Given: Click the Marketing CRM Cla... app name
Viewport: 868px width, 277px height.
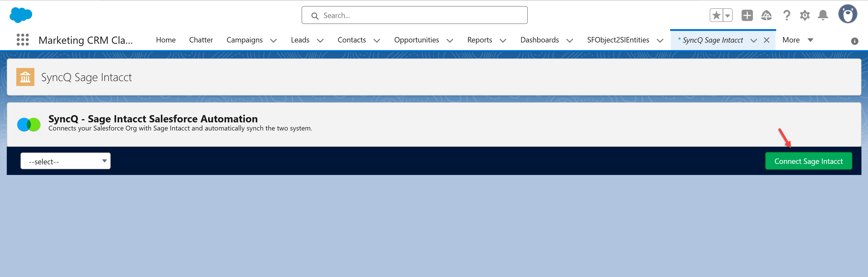Looking at the screenshot, I should click(x=86, y=40).
